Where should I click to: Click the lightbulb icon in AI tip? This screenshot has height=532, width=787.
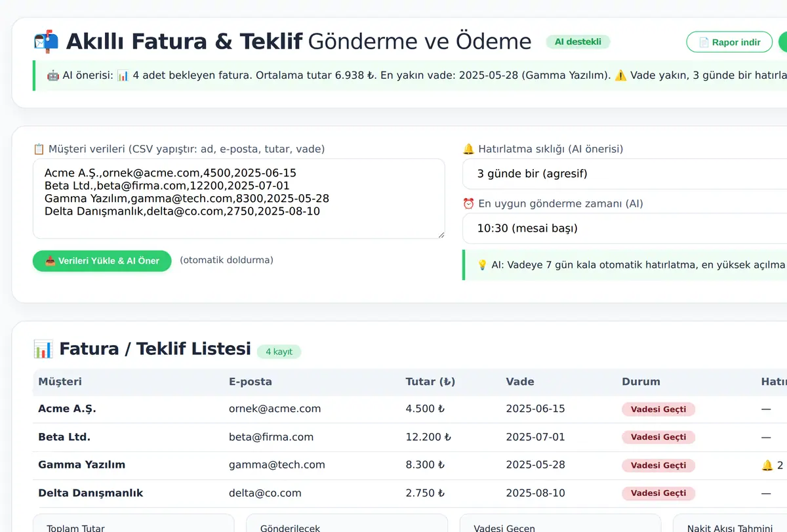[482, 265]
